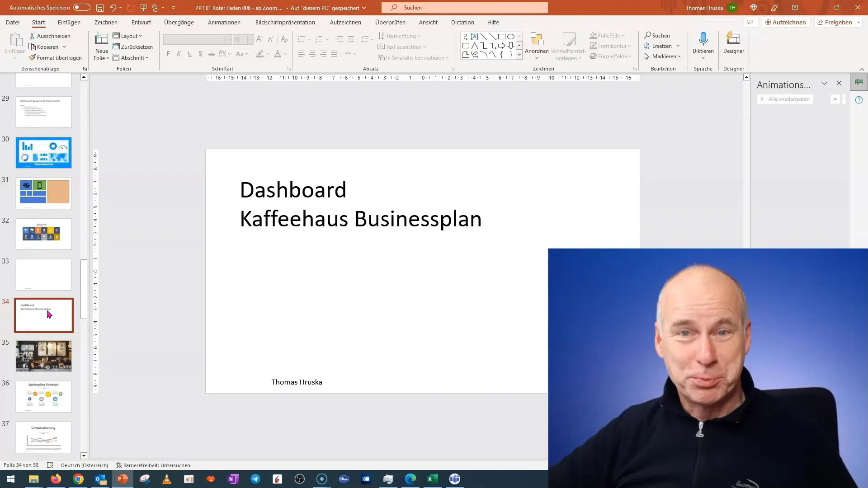Insert a Neue Folie
The height and width of the screenshot is (488, 868).
tap(101, 46)
